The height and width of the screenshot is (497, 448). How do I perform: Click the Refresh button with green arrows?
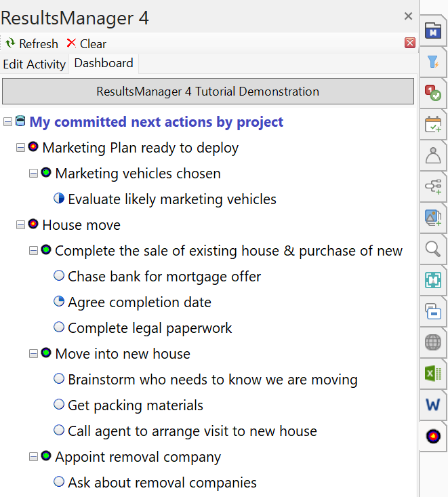pyautogui.click(x=32, y=43)
